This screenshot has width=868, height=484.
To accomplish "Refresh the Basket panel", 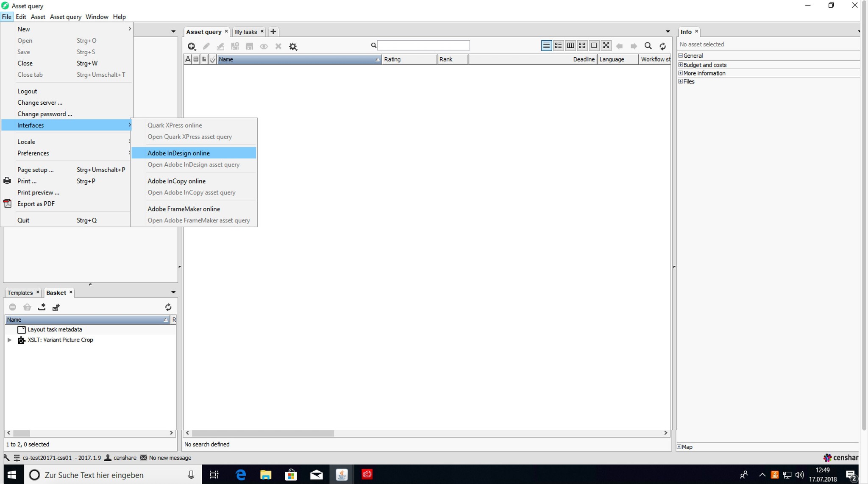I will click(x=168, y=307).
